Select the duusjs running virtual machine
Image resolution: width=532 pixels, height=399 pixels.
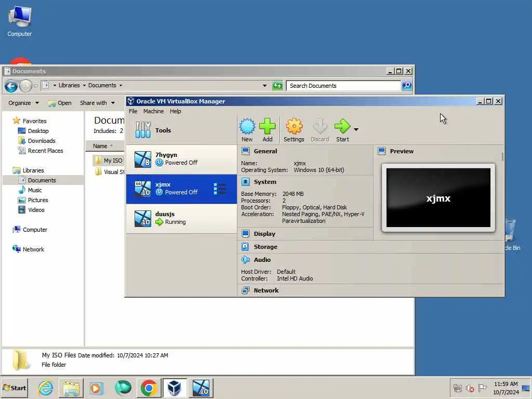click(x=181, y=219)
